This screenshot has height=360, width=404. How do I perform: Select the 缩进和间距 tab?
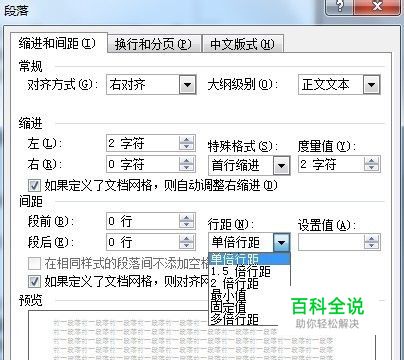[x=58, y=43]
